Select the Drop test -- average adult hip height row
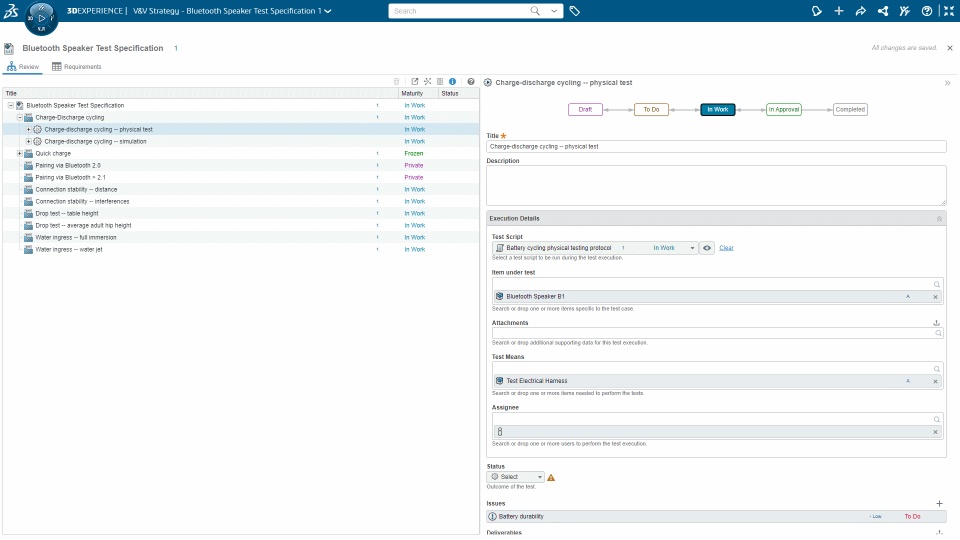The image size is (960, 540). pos(241,225)
